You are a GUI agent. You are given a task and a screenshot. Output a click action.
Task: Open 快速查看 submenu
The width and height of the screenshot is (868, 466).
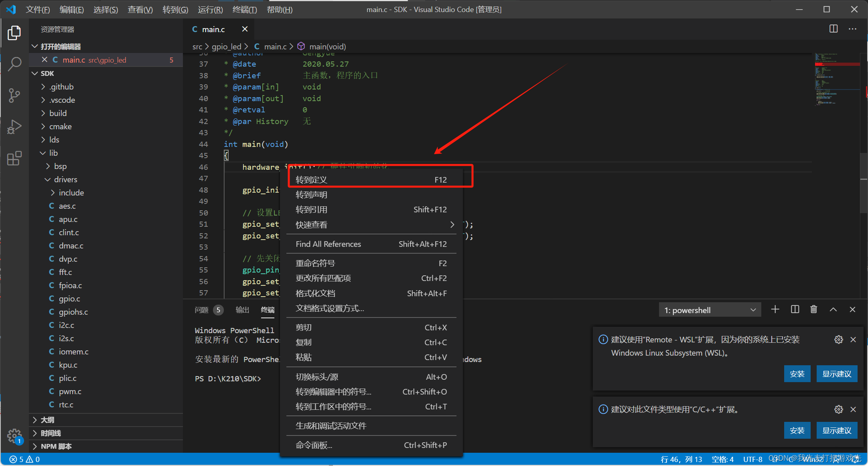[x=371, y=225]
